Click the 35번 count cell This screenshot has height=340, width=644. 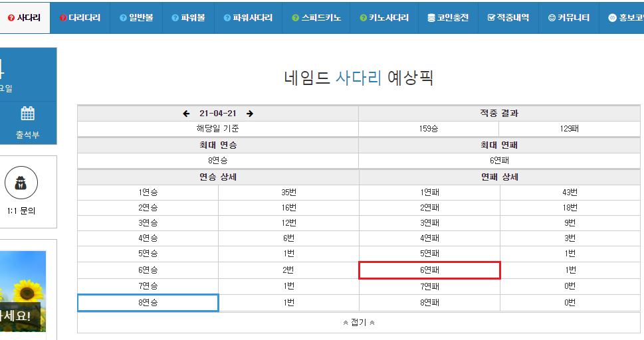(288, 192)
